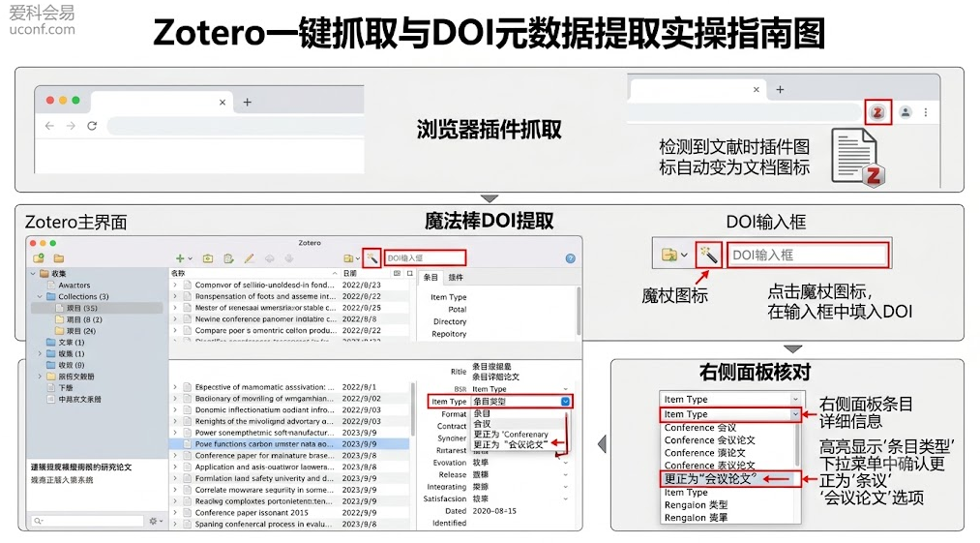The image size is (980, 543).
Task: Click the attachment folder icon beside the wand
Action: (348, 258)
